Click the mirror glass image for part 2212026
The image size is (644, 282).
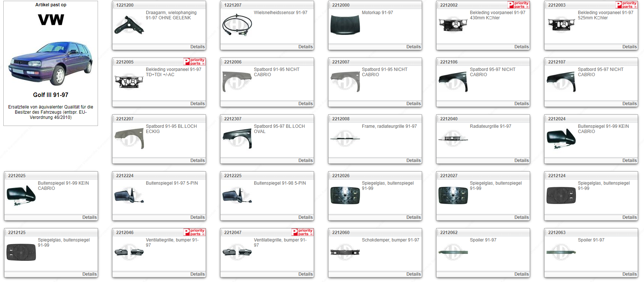click(x=345, y=195)
